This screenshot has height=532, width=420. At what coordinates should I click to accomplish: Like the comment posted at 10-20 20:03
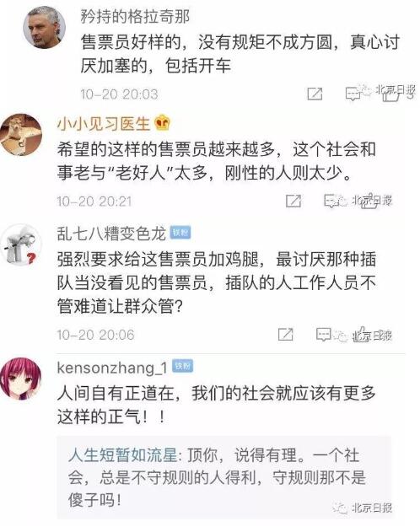[x=390, y=95]
